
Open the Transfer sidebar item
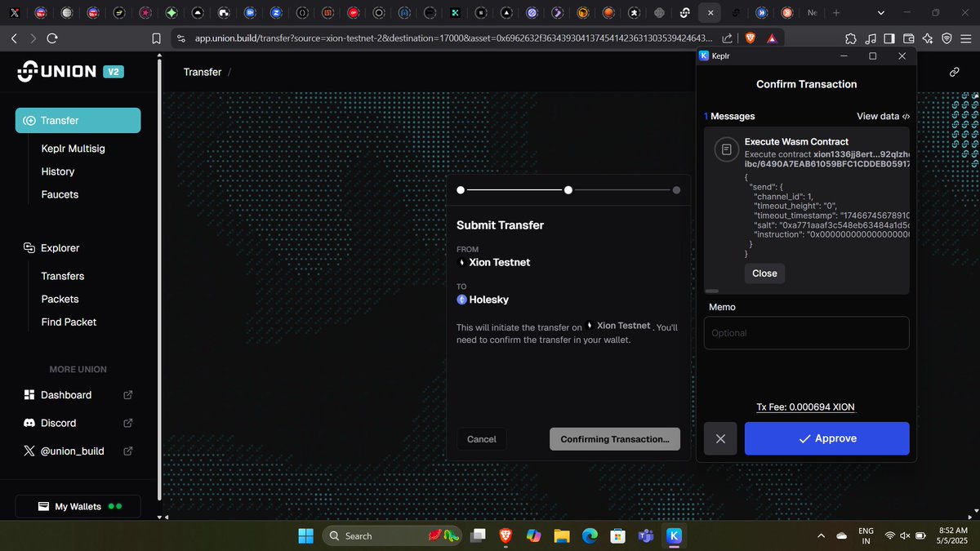pos(78,120)
